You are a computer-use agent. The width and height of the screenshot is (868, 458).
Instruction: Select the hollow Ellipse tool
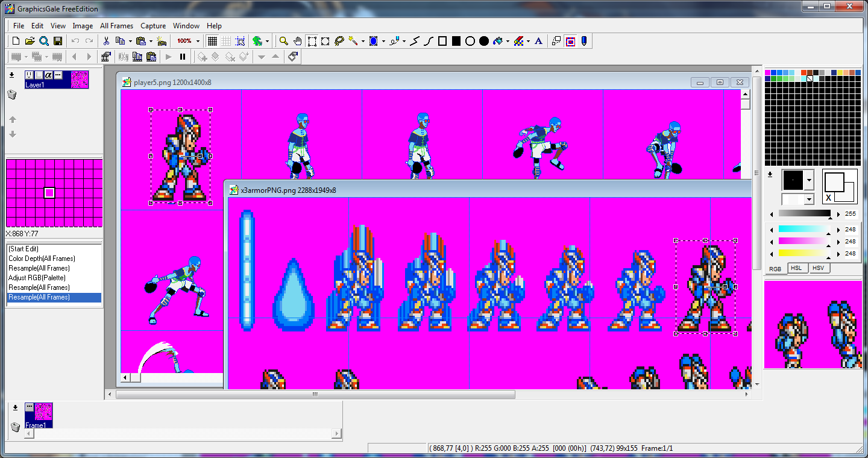(x=470, y=41)
